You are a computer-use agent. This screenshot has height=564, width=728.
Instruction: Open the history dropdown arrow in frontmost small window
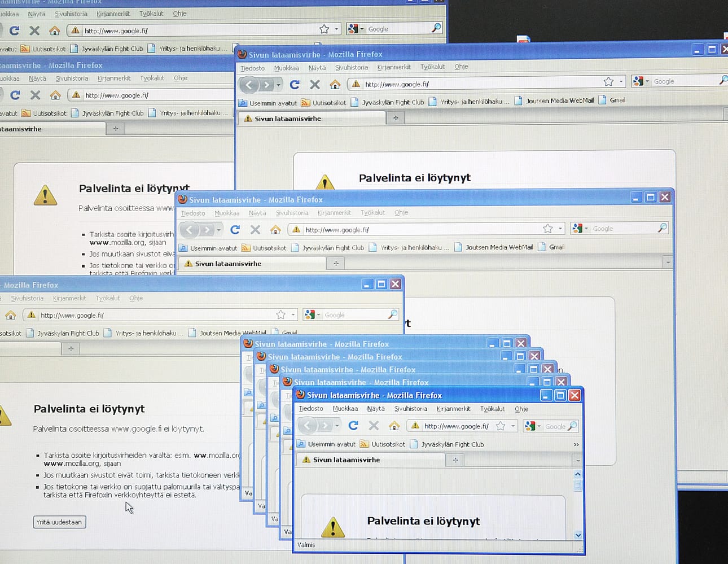(337, 426)
